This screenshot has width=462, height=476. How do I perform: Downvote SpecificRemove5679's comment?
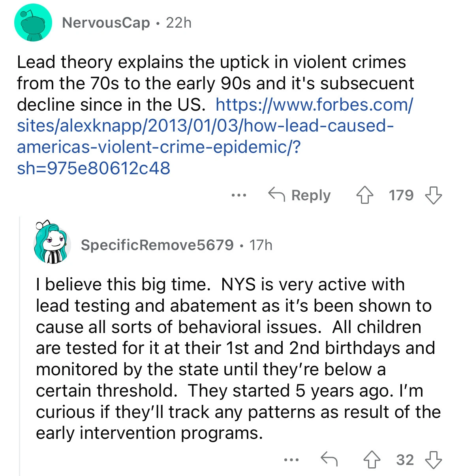433,460
